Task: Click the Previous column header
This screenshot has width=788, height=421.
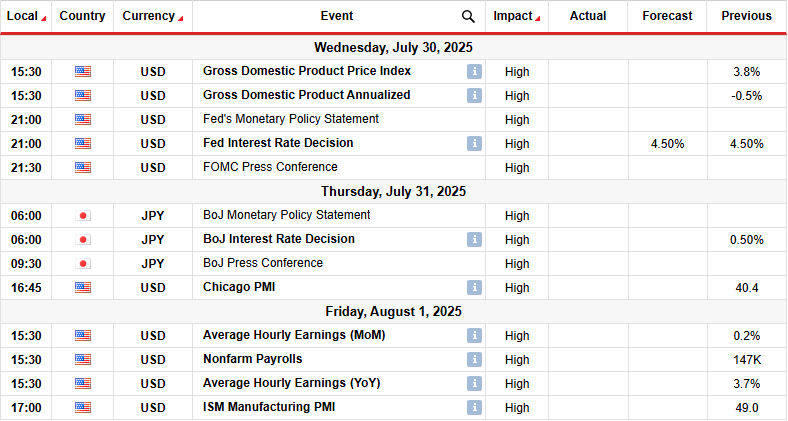Action: pos(746,16)
